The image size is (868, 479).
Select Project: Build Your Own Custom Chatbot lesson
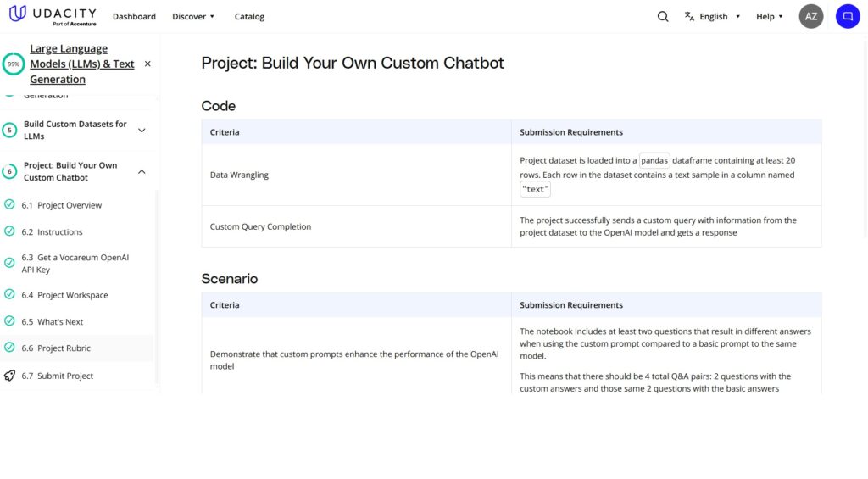tap(70, 171)
